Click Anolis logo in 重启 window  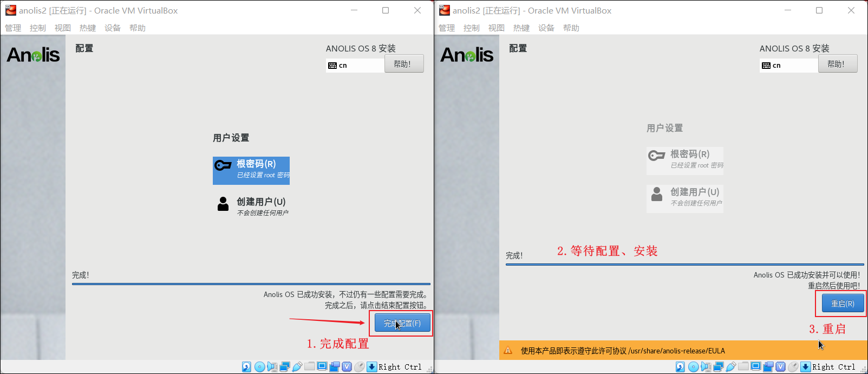coord(467,55)
